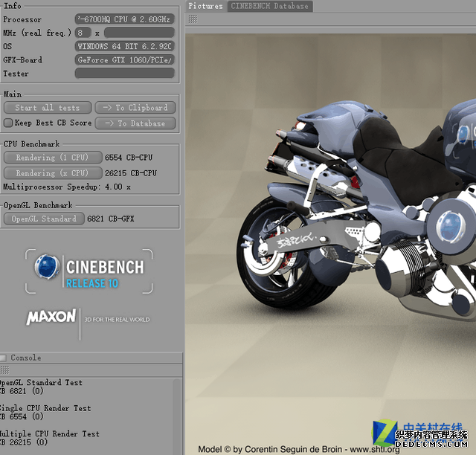The width and height of the screenshot is (476, 455).
Task: Click the To Clipboard button
Action: [135, 108]
